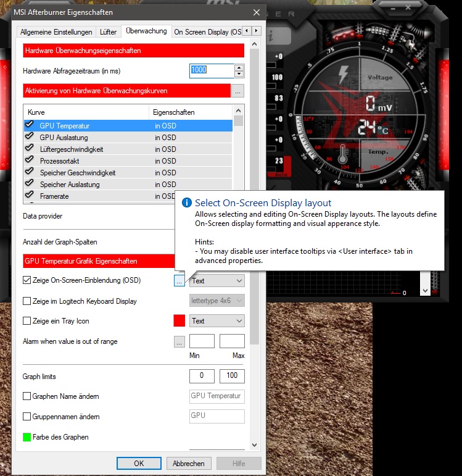The image size is (462, 476).
Task: Close the Afterburner skin window
Action: [408, 7]
